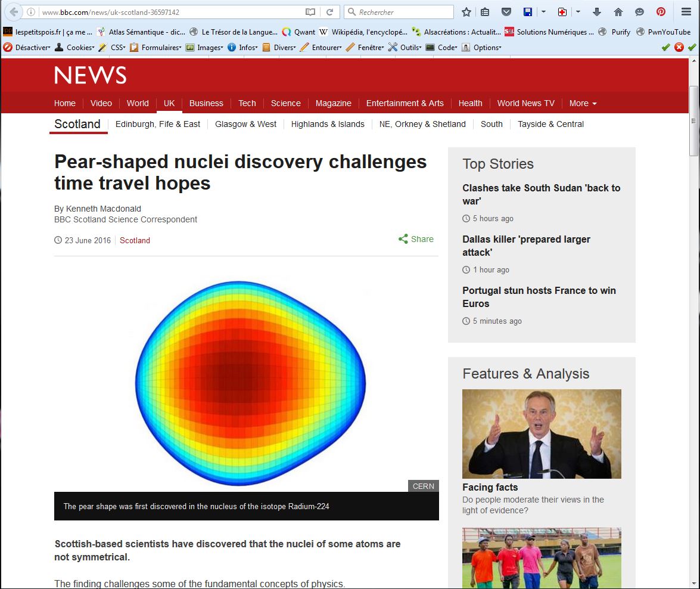The height and width of the screenshot is (589, 700).
Task: Open the CSS developer toolbar menu
Action: [112, 47]
